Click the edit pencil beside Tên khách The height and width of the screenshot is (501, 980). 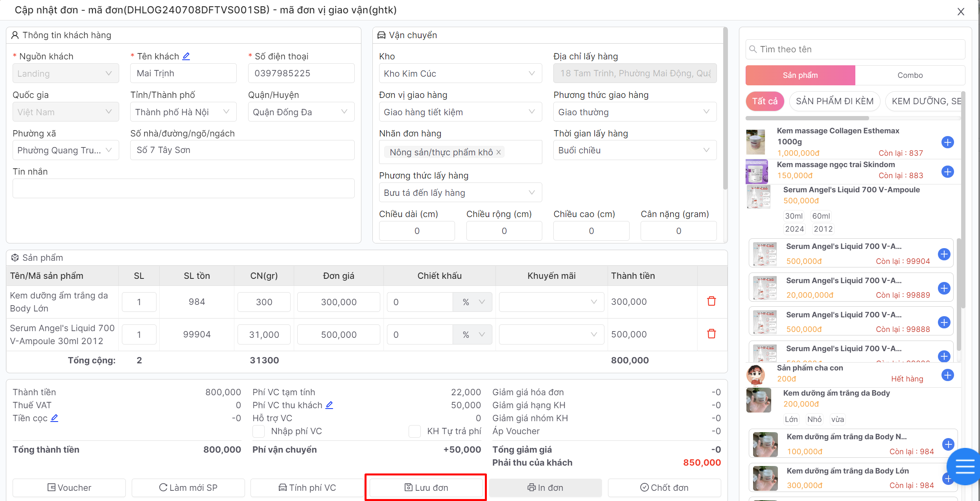(186, 56)
